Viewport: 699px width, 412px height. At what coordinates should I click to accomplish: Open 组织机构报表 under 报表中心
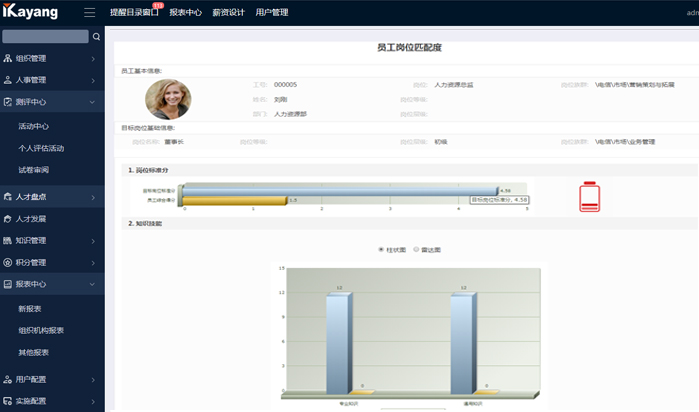41,330
